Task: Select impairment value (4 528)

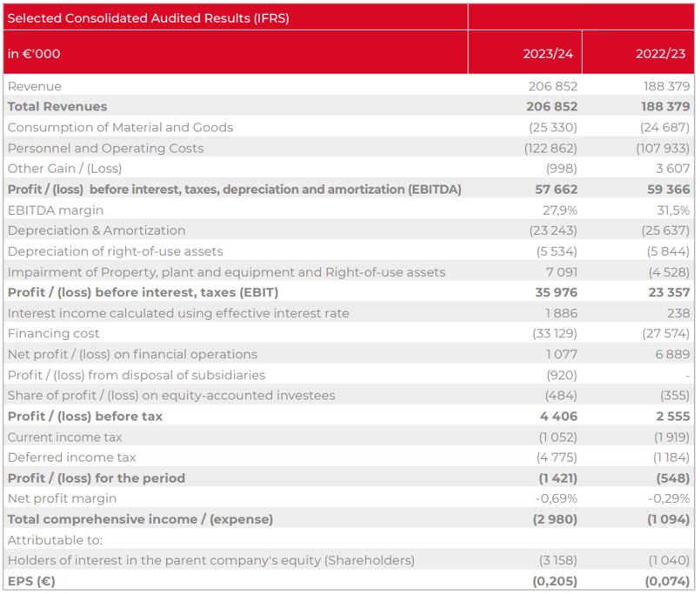Action: click(670, 272)
